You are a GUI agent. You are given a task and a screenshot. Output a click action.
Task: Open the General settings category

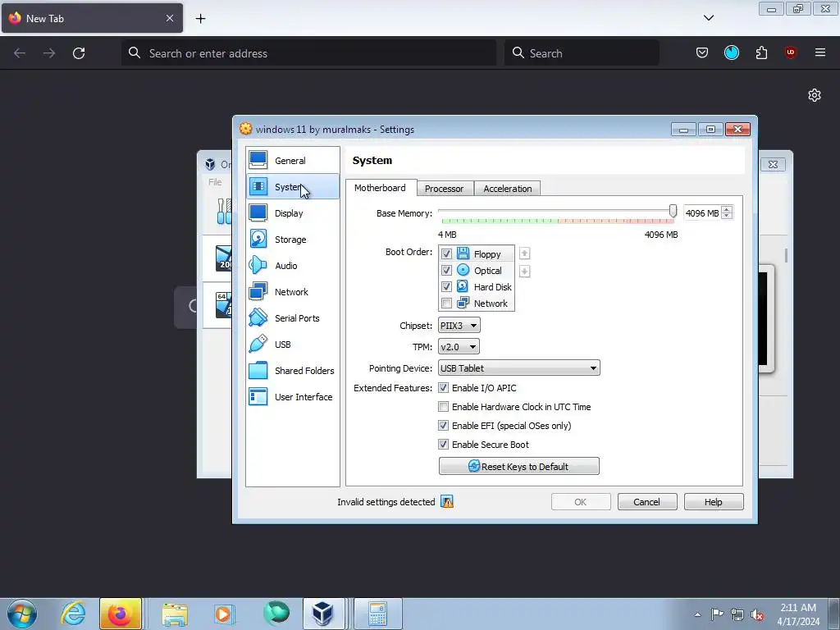coord(293,161)
